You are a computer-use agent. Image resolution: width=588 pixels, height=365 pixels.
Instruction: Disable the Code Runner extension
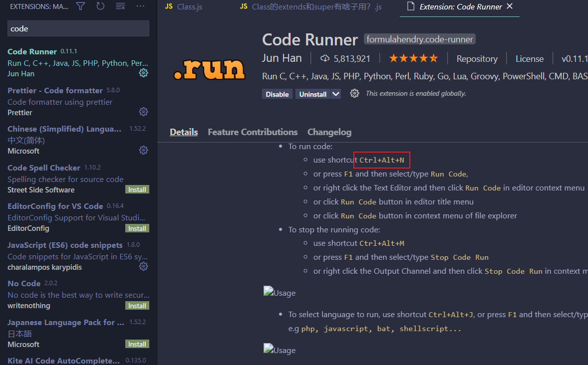point(277,94)
